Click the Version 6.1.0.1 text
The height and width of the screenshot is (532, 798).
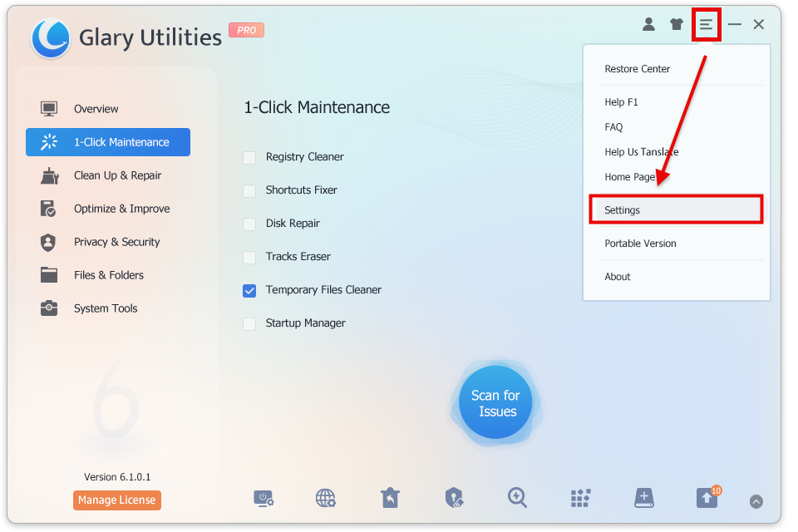[x=117, y=477]
